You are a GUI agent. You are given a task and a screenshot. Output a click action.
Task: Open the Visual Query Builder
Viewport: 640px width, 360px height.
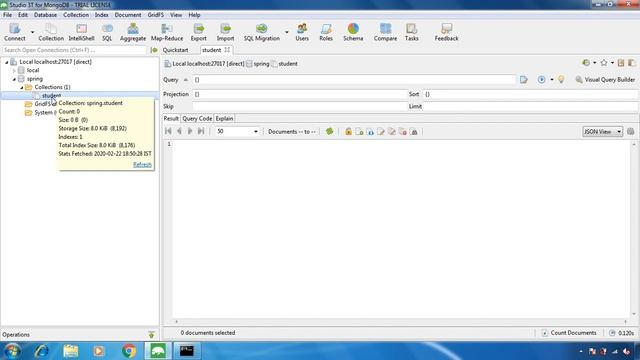point(605,80)
